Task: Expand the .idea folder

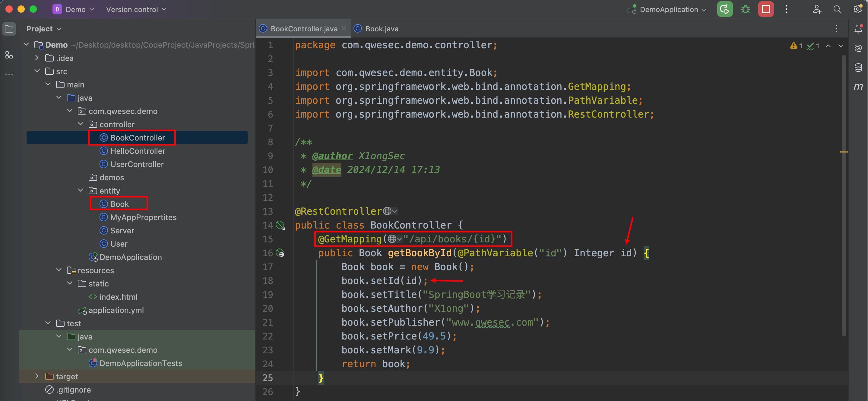Action: tap(37, 58)
